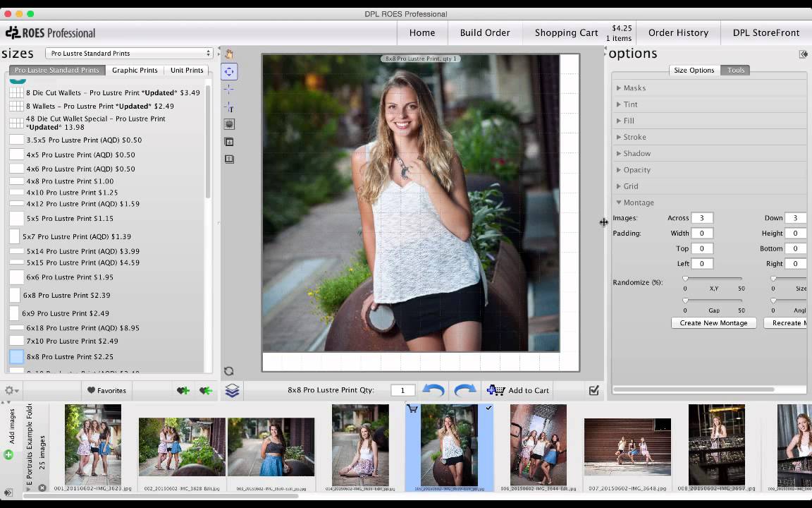Click the redo blue arrow

(465, 389)
